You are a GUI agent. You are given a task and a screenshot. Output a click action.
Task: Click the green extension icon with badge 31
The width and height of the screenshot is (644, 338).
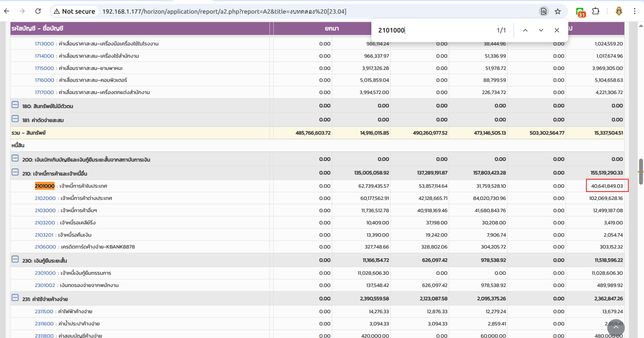tap(580, 12)
